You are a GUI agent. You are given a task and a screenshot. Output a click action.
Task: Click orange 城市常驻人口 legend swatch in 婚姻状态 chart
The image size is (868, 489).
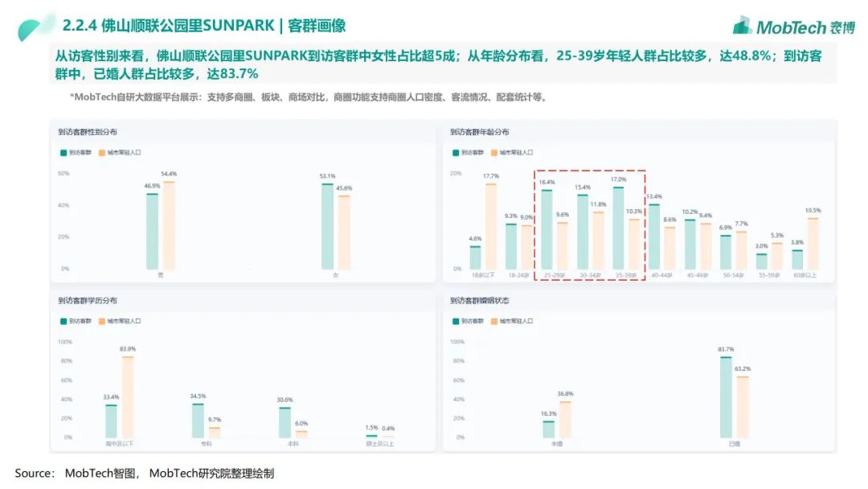click(493, 321)
